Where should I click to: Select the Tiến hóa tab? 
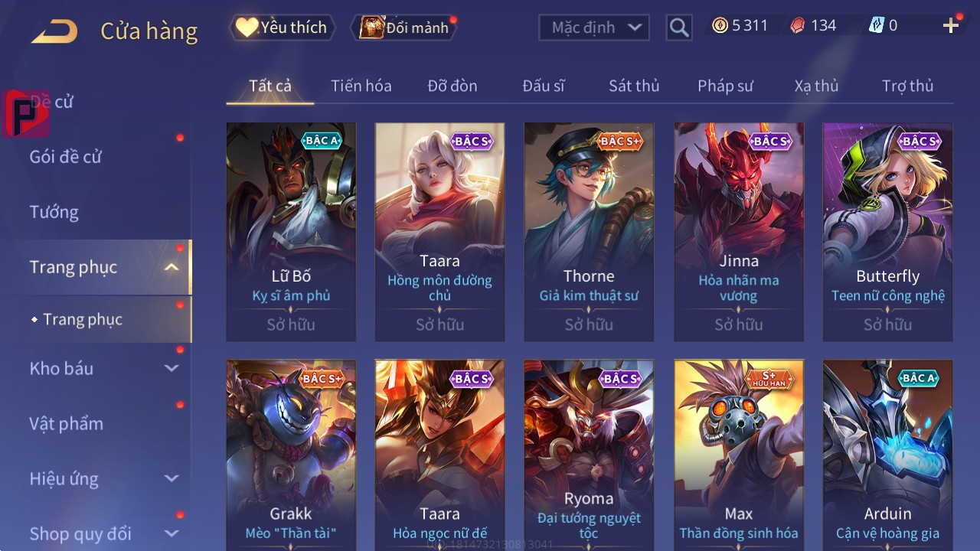361,86
